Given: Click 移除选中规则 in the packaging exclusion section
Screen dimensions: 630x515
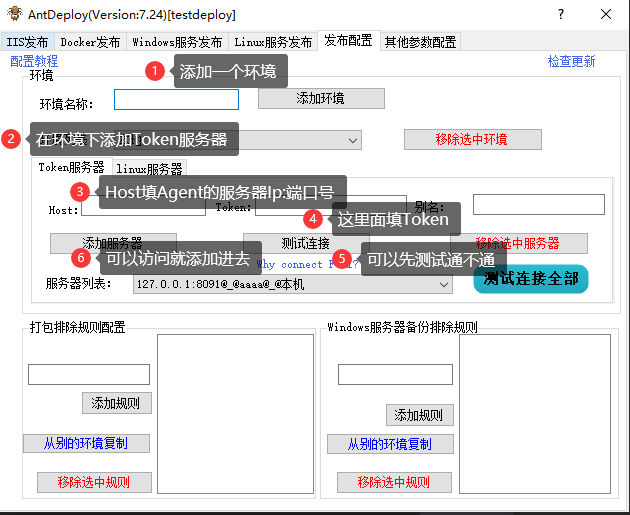Looking at the screenshot, I should coord(93,482).
